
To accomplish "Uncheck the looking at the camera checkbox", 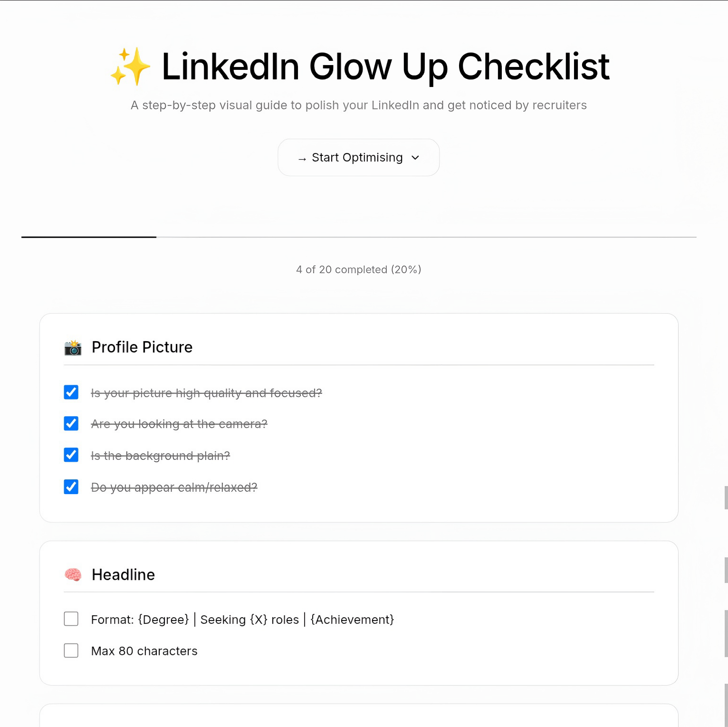I will tap(71, 423).
